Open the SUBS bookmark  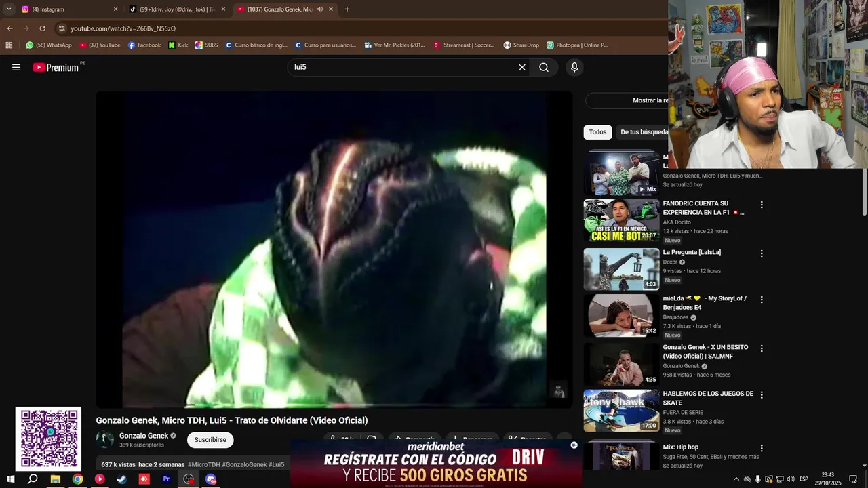(206, 45)
